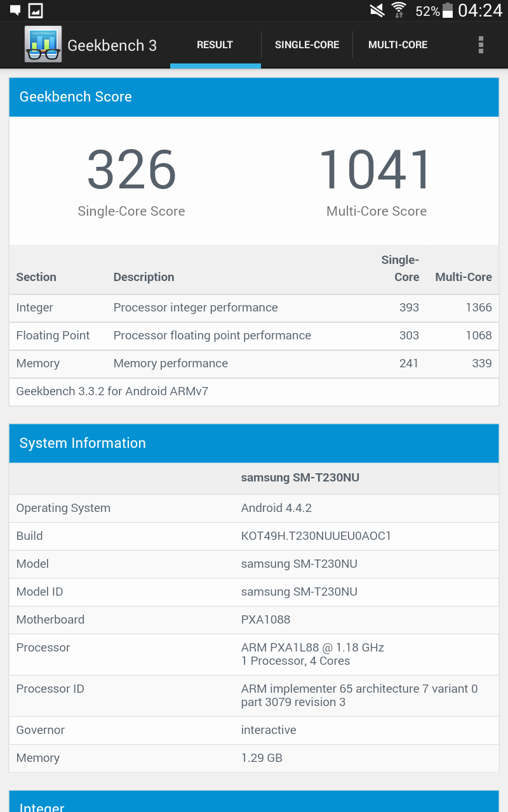Tap the Multi-Core Score label

coord(377,211)
